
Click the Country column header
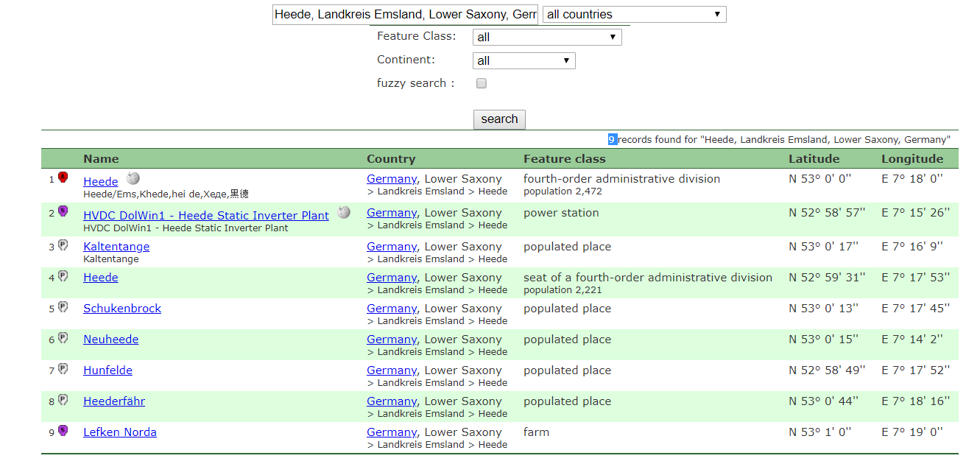391,158
